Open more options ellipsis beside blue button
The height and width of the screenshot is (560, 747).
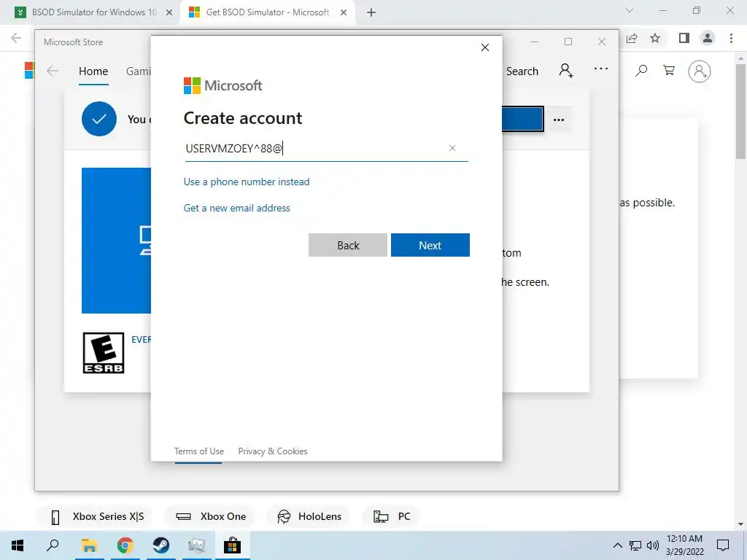coord(559,120)
